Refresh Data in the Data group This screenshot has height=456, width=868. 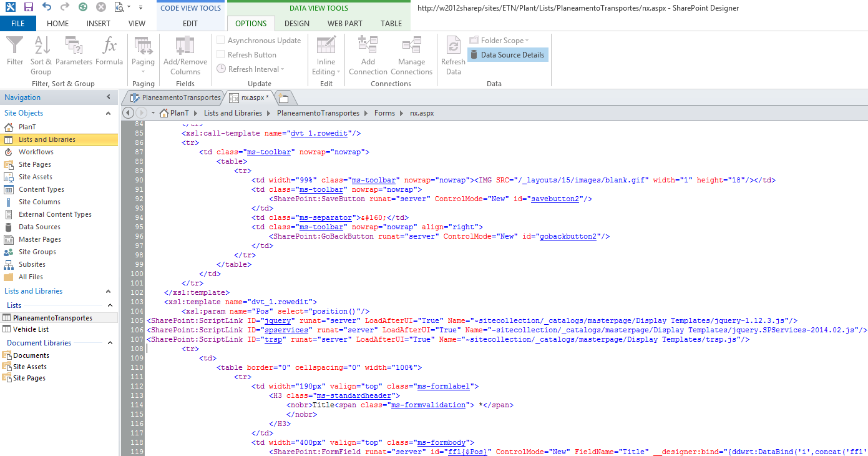(x=452, y=54)
